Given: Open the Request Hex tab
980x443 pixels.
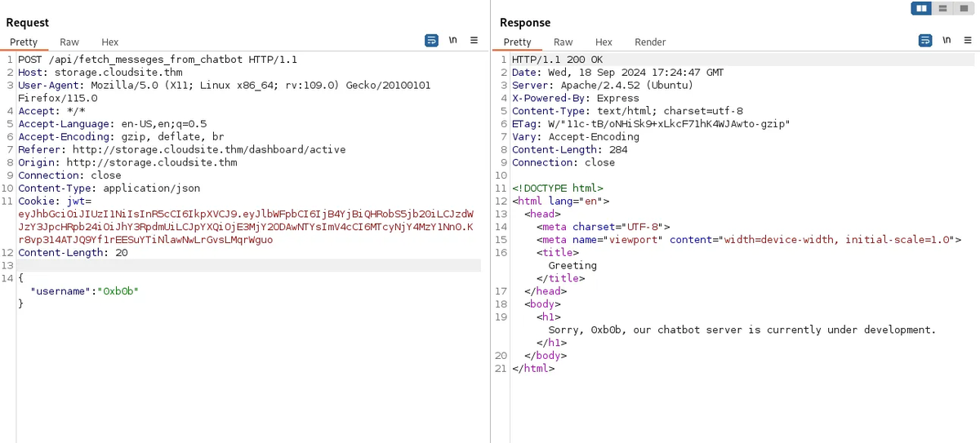Looking at the screenshot, I should [110, 42].
